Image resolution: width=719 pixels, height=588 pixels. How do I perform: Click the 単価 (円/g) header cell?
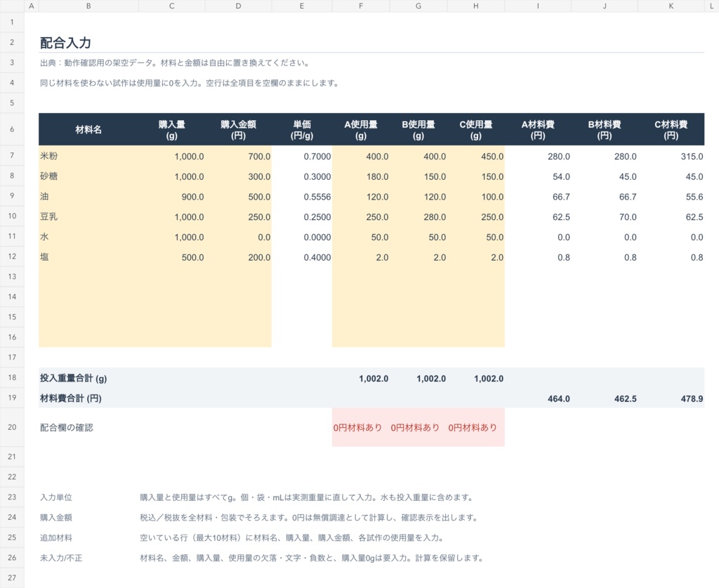pyautogui.click(x=302, y=129)
